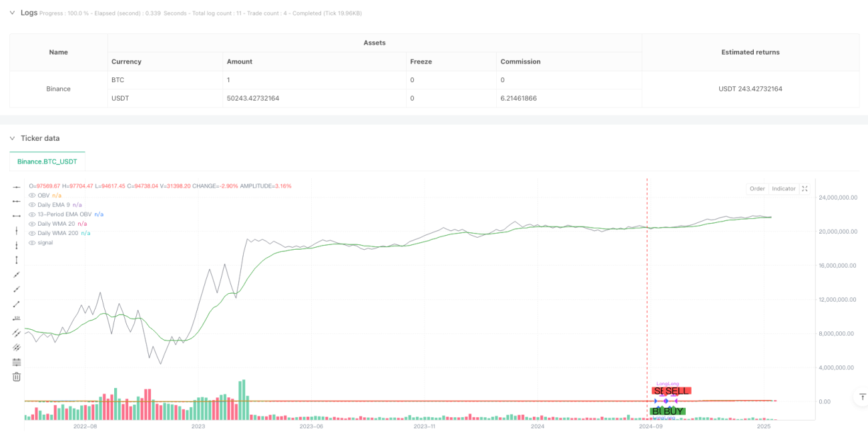
Task: Select the vertical straight line drawing tool
Action: click(17, 230)
